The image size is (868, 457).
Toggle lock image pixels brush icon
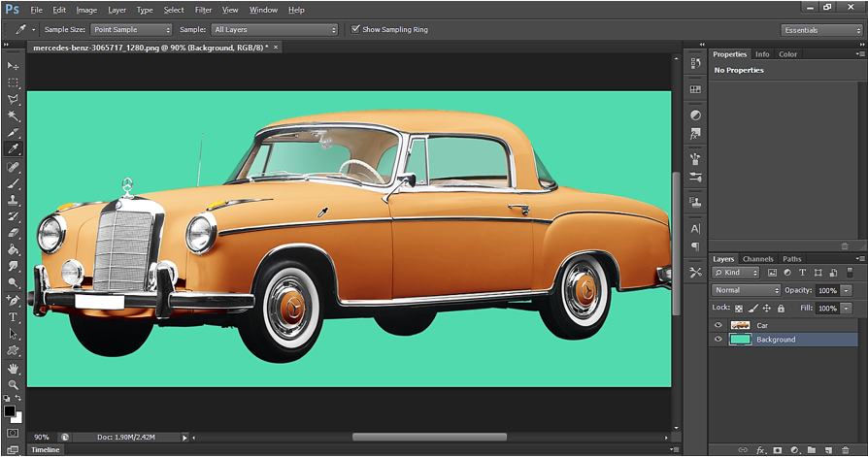click(752, 309)
